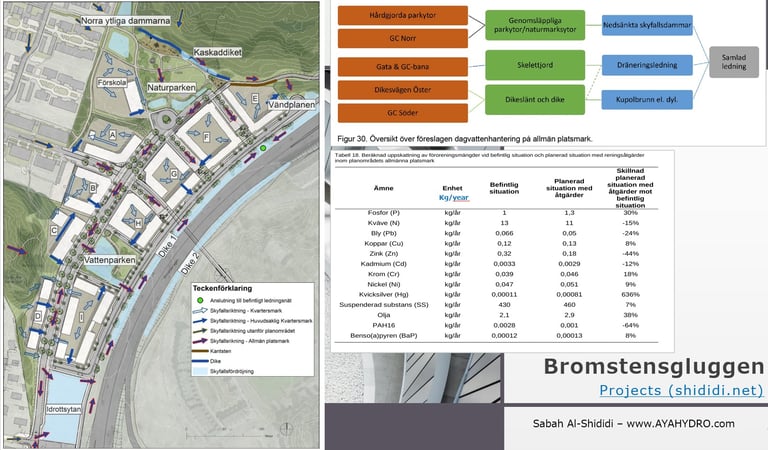Click block label H on the map
This screenshot has height=450, width=768.
coord(138,223)
